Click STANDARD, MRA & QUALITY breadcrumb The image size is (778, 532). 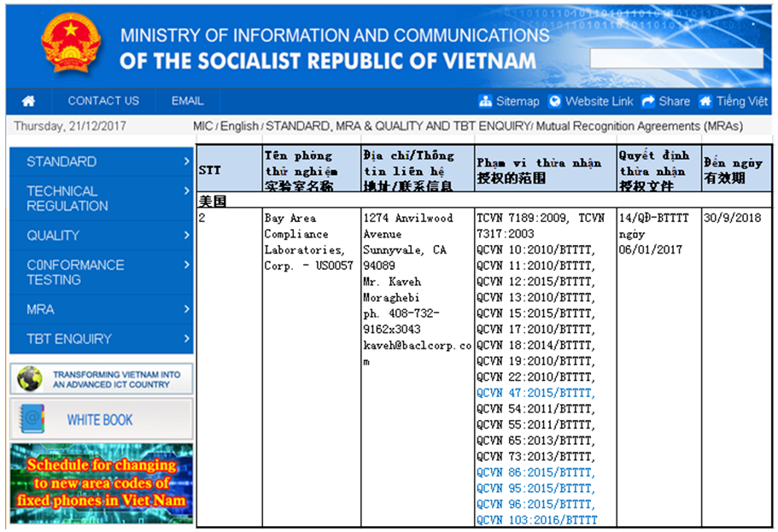(x=398, y=126)
